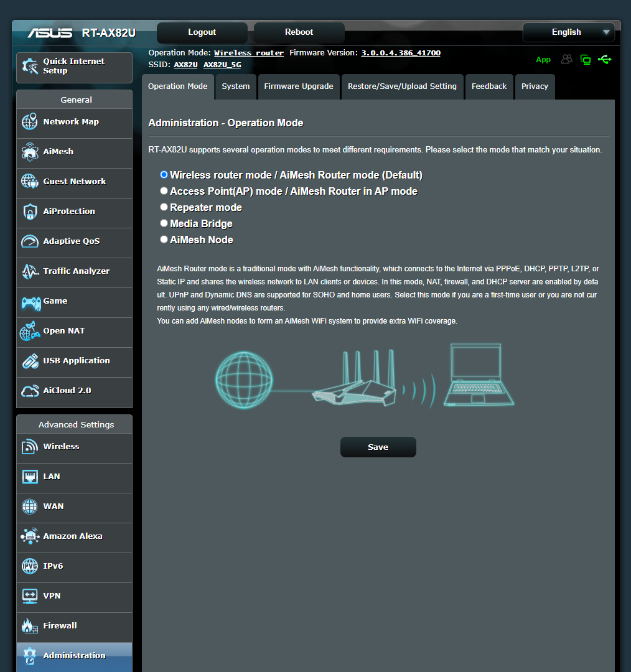The image size is (631, 672).
Task: Click the AiCloud 2.0 cloud icon
Action: pyautogui.click(x=30, y=391)
